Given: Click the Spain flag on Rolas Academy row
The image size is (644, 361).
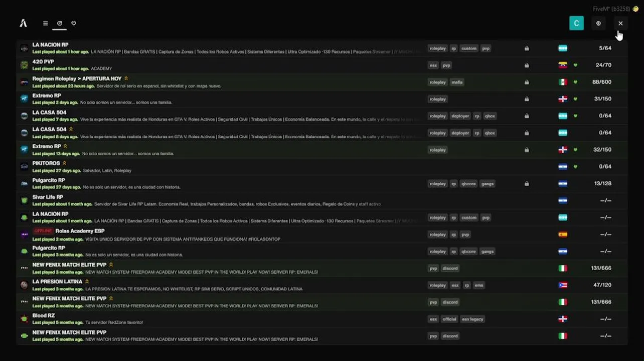Looking at the screenshot, I should 563,234.
